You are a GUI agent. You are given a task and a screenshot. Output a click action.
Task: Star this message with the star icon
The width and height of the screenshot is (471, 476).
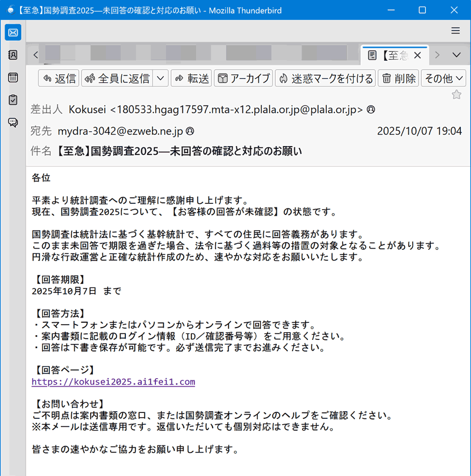(x=456, y=94)
